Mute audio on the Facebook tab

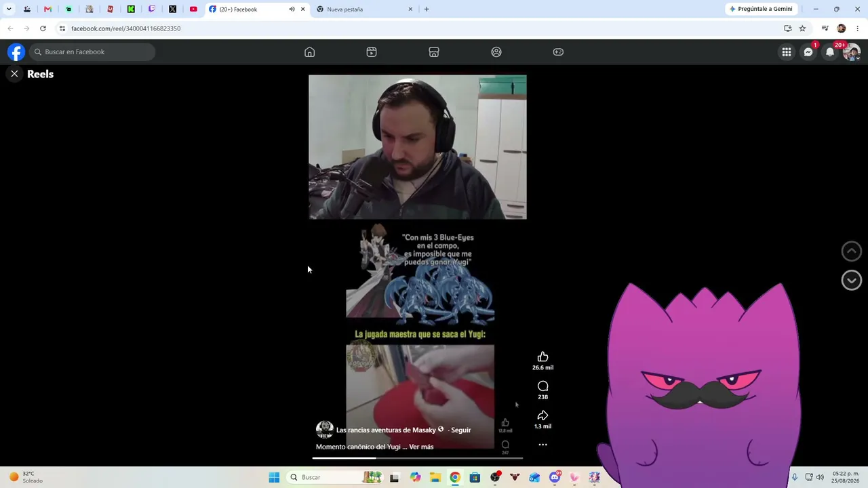click(292, 9)
